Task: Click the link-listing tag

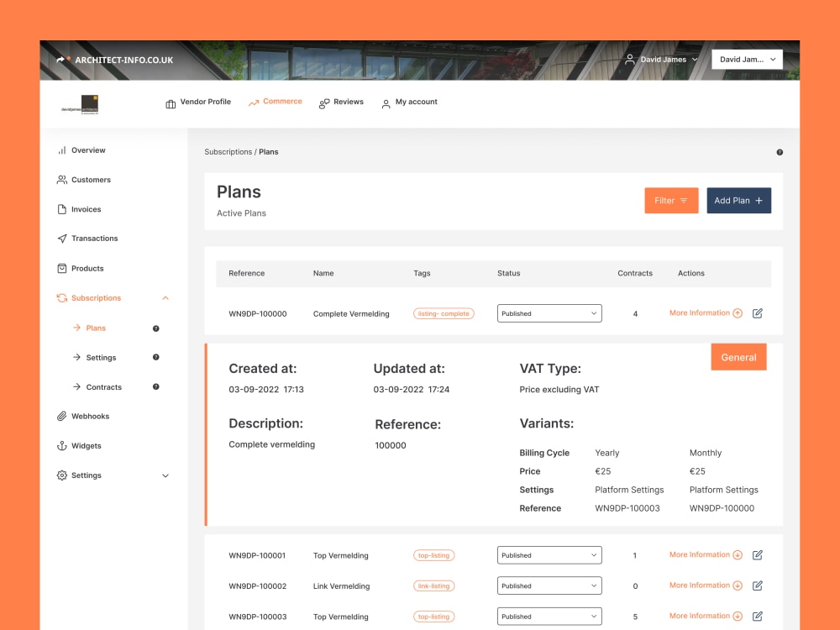Action: [434, 585]
